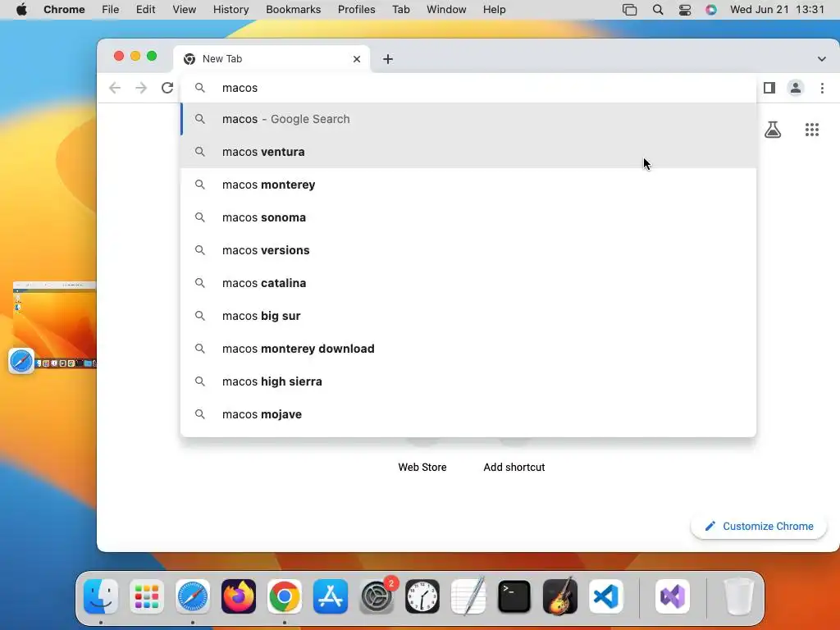840x630 pixels.
Task: Open Launchpad from the Dock
Action: click(147, 596)
